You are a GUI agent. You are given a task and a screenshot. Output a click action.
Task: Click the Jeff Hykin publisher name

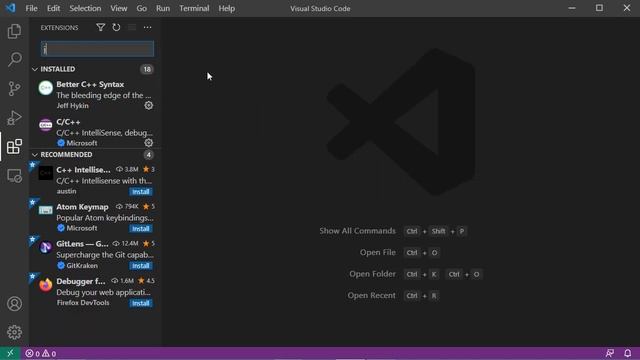72,106
